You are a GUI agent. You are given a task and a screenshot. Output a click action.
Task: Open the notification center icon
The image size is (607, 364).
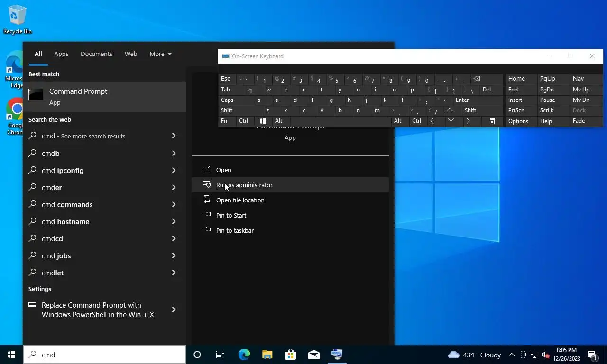[592, 355]
